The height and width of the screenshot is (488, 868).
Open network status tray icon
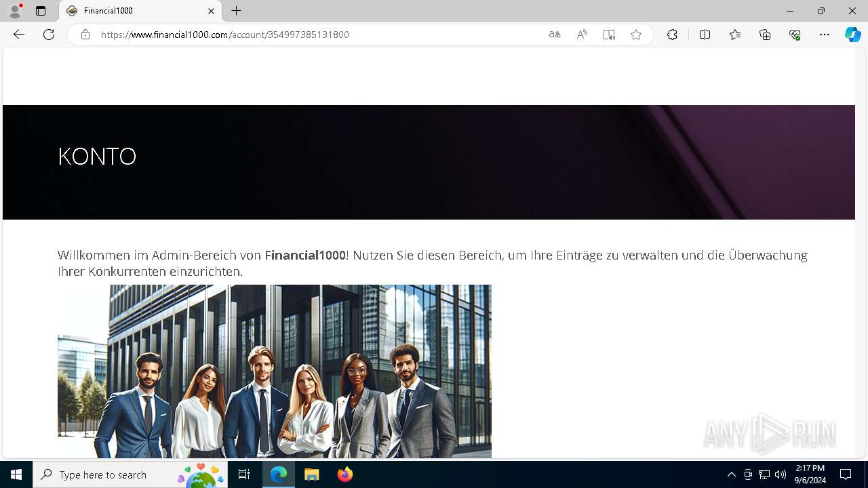pos(764,474)
